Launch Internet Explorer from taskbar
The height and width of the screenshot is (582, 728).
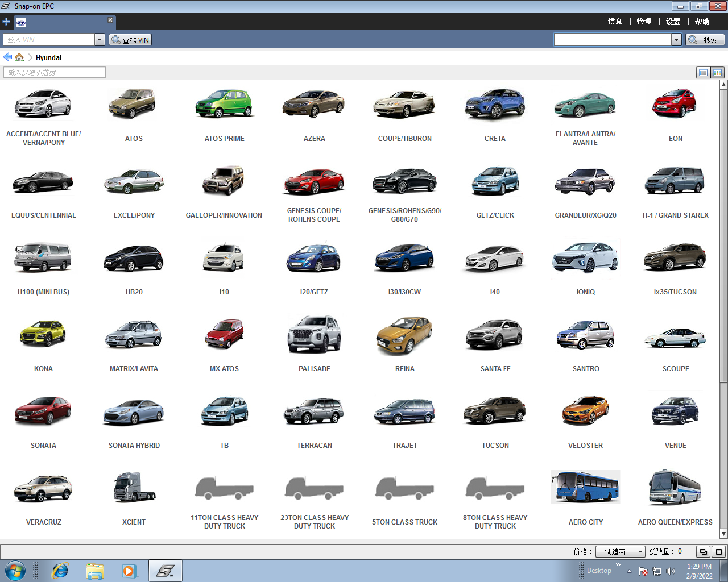[x=60, y=571]
